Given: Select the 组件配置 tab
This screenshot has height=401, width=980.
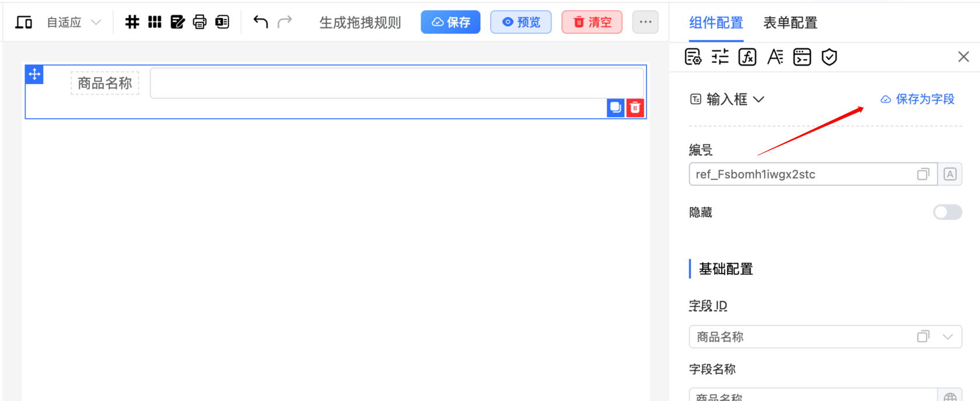Looking at the screenshot, I should click(x=715, y=23).
